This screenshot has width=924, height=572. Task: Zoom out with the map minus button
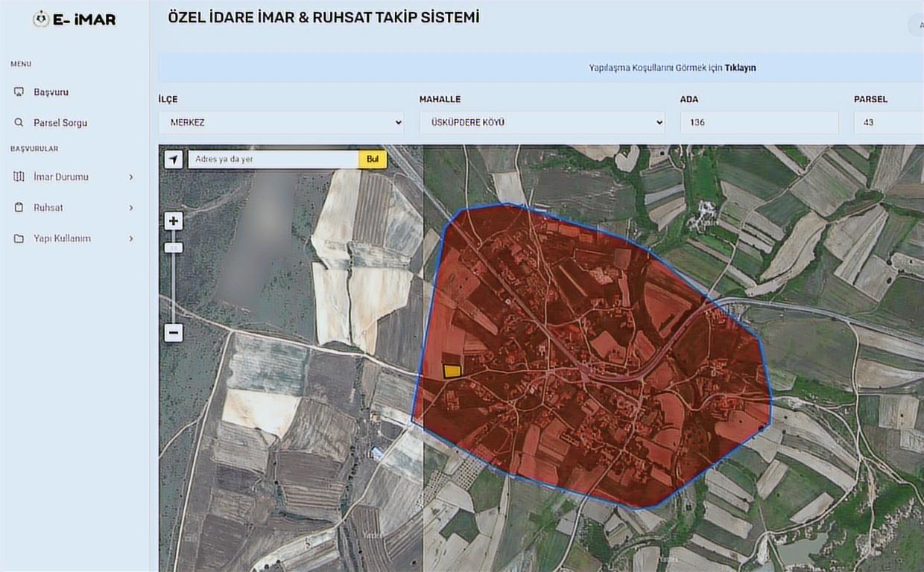click(174, 332)
